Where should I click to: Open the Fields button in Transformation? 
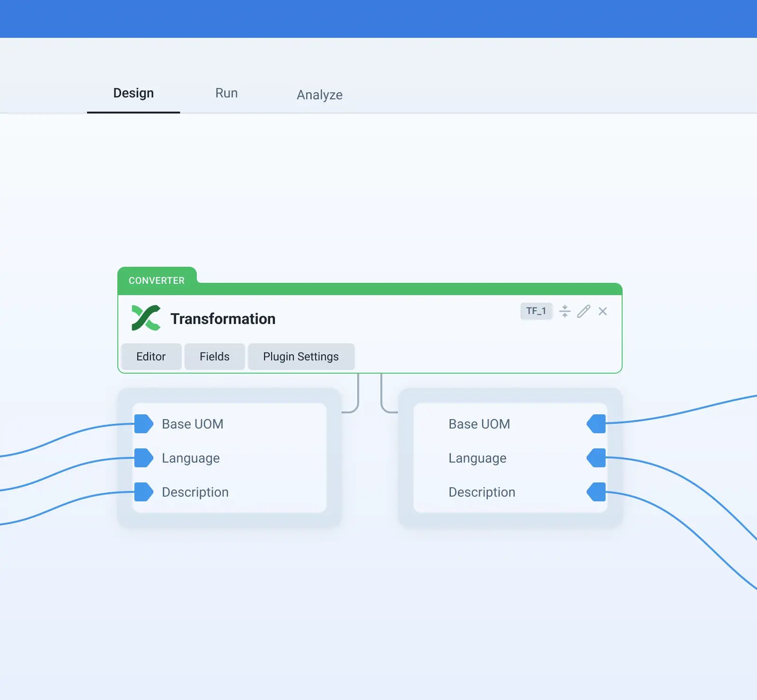pos(214,357)
